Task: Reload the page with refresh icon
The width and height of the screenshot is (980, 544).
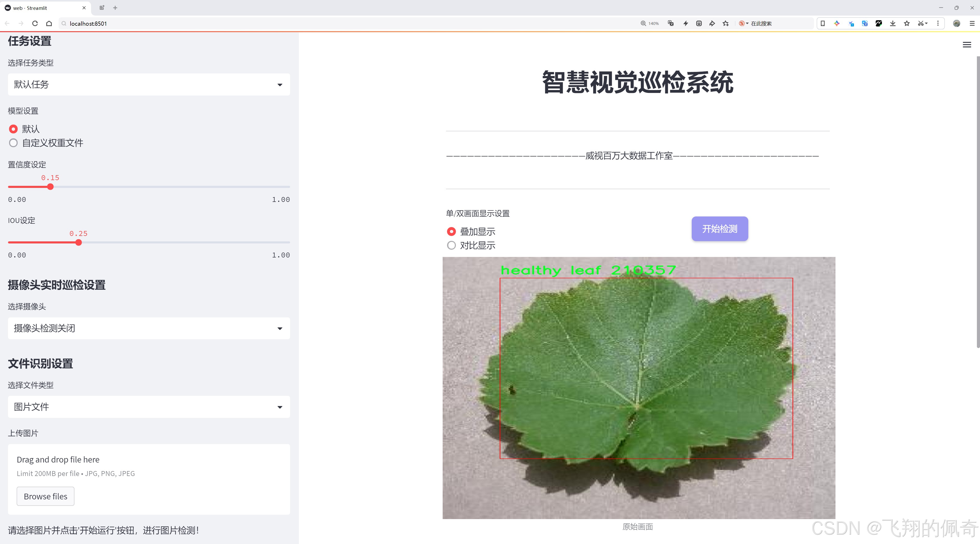Action: [35, 24]
